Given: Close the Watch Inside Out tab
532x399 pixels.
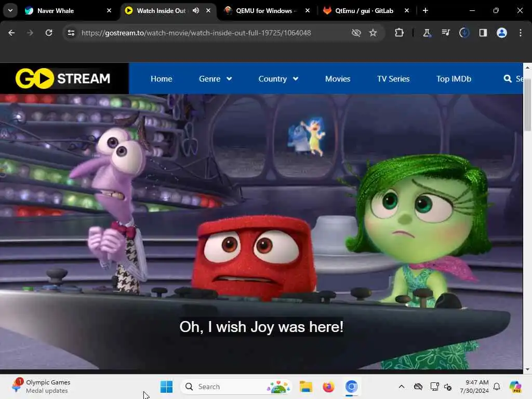Looking at the screenshot, I should [x=208, y=10].
